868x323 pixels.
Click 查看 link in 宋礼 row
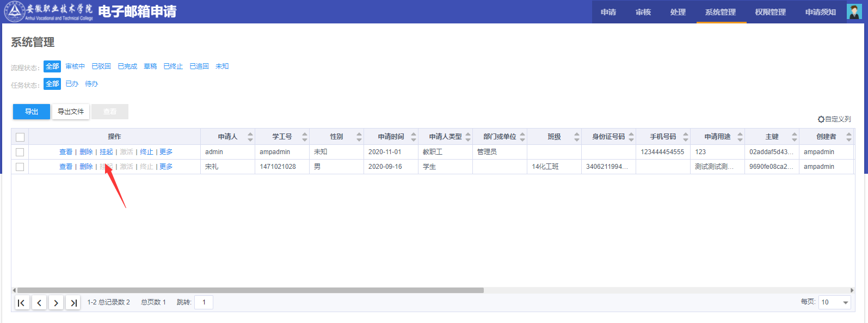coord(66,167)
